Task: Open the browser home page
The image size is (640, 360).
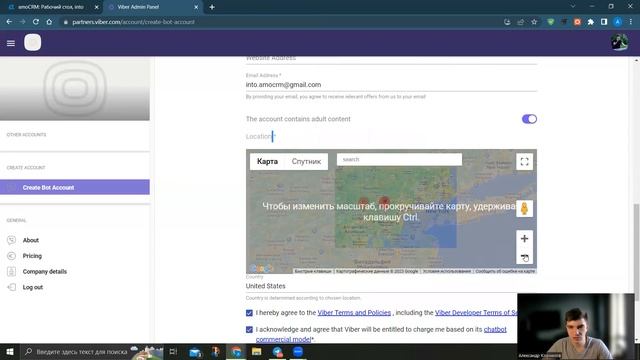Action: [x=49, y=22]
